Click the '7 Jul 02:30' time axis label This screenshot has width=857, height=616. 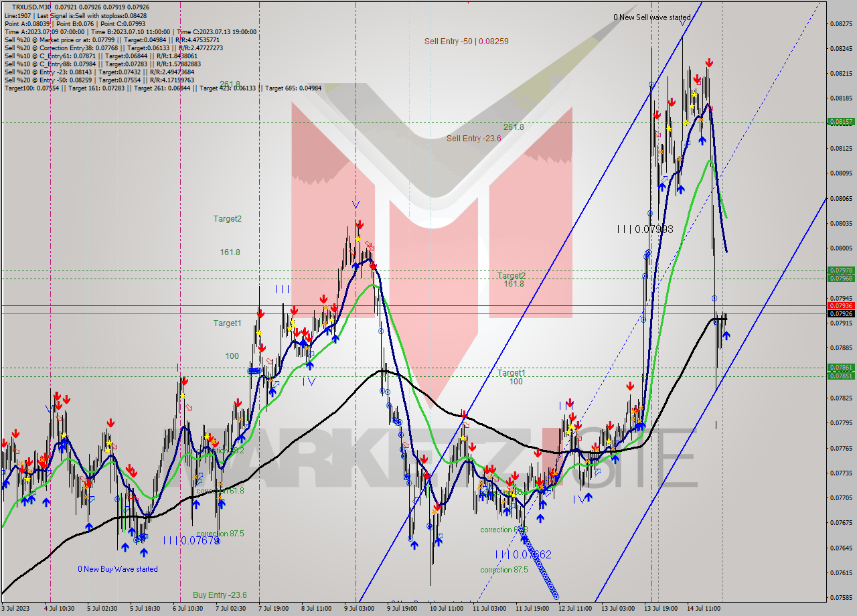pyautogui.click(x=230, y=609)
